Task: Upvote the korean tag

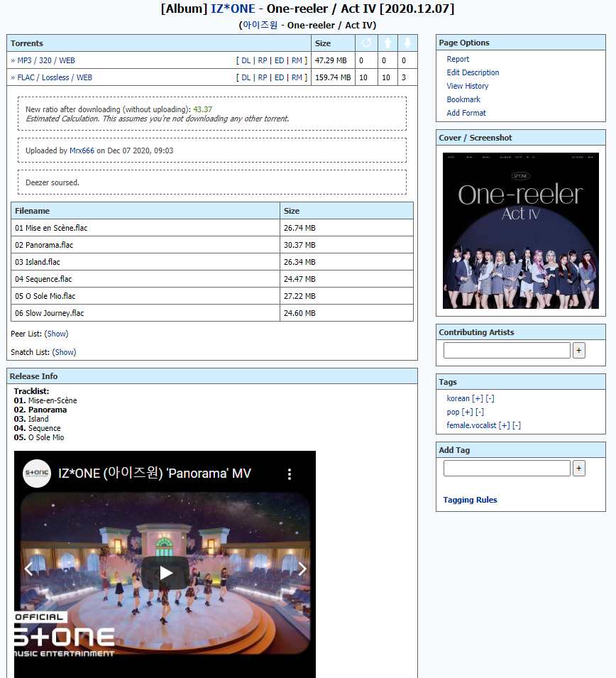Action: (477, 399)
